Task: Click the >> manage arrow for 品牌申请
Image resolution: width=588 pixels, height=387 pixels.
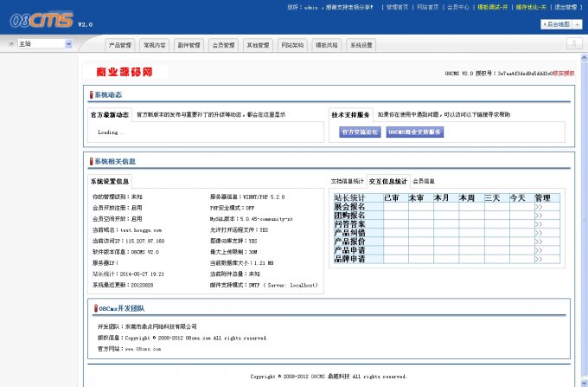Action: click(539, 259)
